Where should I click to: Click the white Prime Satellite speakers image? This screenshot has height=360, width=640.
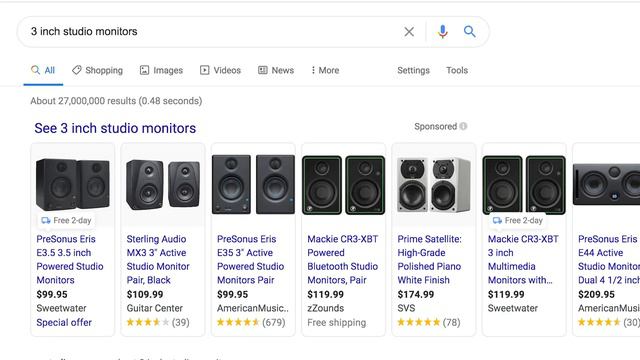click(433, 185)
